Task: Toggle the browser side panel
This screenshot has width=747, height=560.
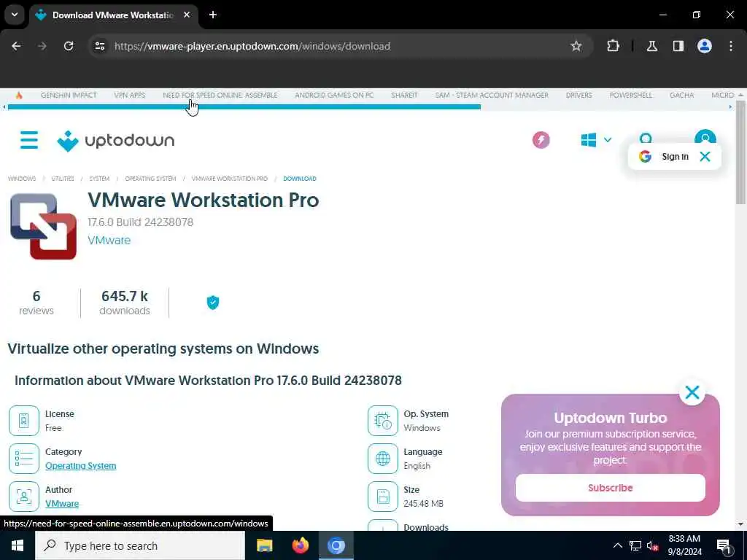Action: (x=678, y=46)
